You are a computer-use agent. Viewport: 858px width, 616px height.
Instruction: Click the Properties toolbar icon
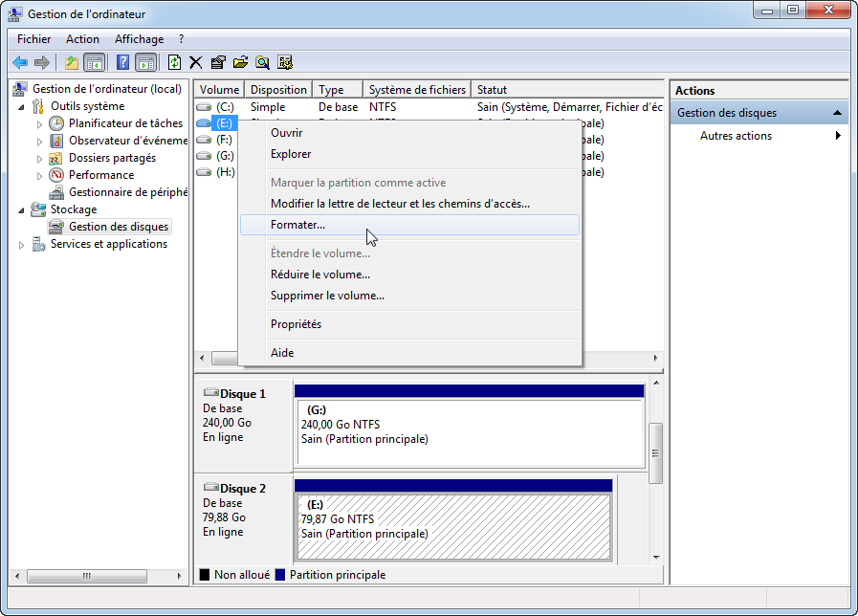point(218,62)
